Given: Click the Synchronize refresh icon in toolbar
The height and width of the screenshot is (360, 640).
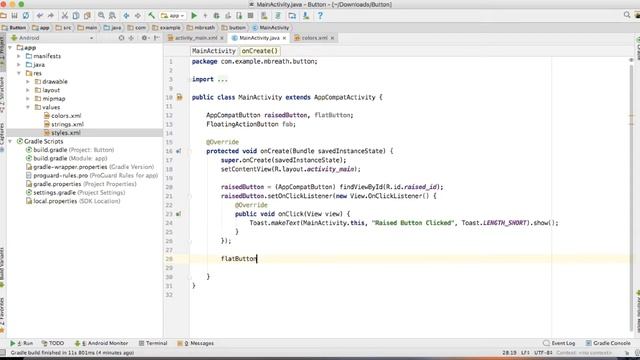Looking at the screenshot, I should click(x=26, y=16).
